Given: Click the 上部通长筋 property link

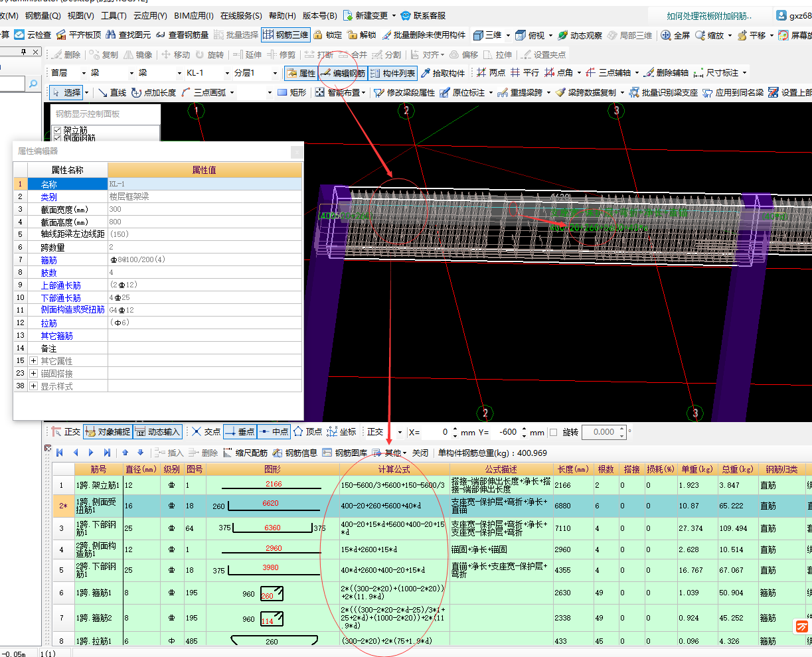Looking at the screenshot, I should 61,285.
